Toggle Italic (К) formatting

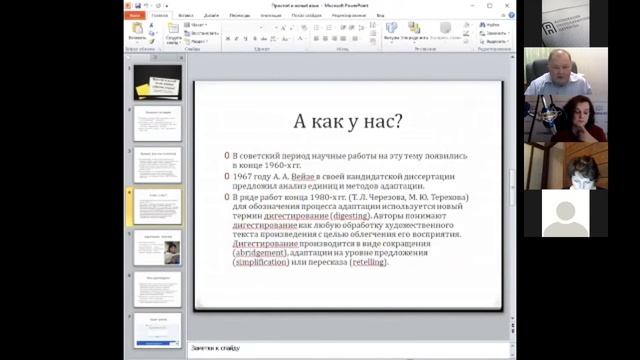[x=236, y=38]
